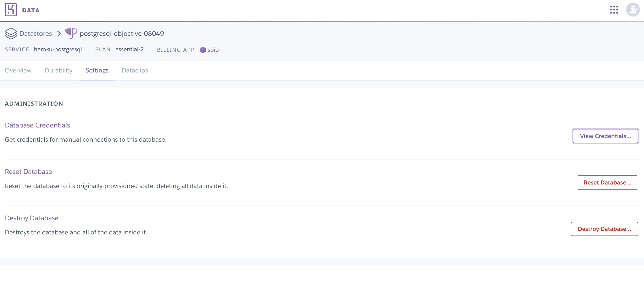Screen dimensions: 644x285
Task: Open the Dataclips tab
Action: pos(135,70)
